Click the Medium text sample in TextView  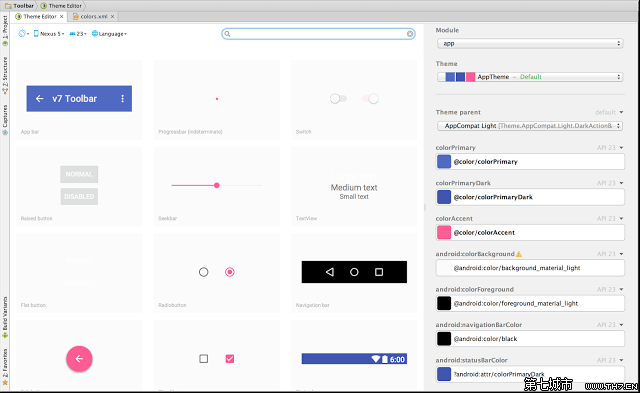click(x=354, y=188)
